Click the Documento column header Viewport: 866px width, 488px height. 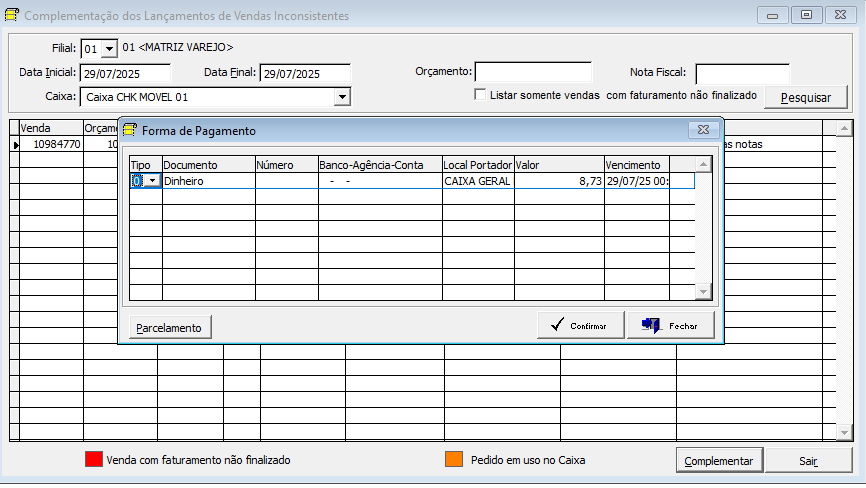click(209, 165)
